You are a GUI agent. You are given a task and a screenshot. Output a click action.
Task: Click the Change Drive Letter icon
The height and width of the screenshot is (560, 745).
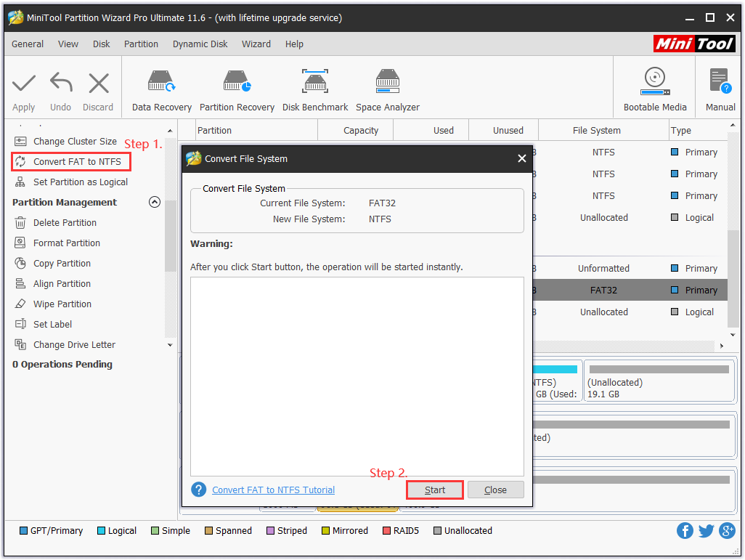click(20, 344)
